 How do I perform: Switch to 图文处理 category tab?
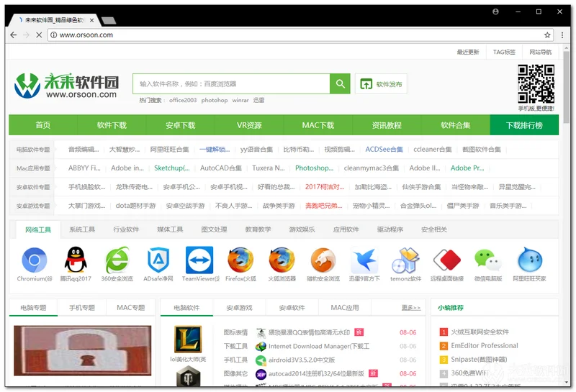tap(214, 229)
